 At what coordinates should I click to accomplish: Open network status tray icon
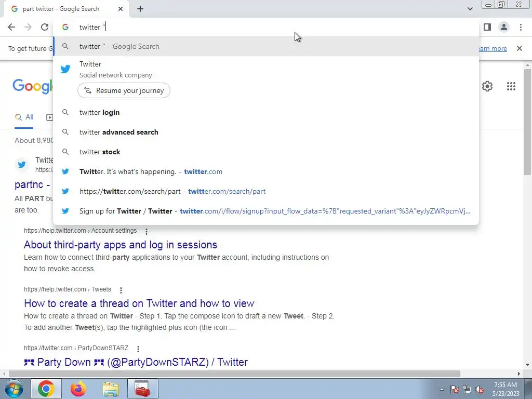467,389
